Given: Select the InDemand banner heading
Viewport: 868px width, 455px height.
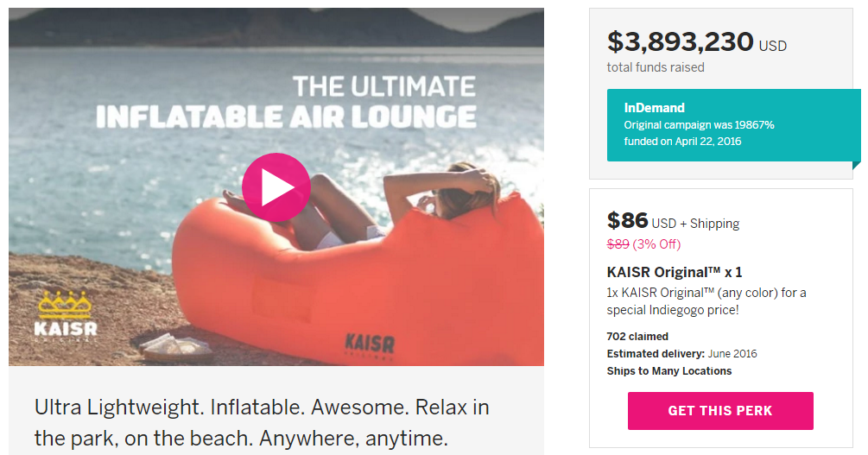Looking at the screenshot, I should pos(654,108).
